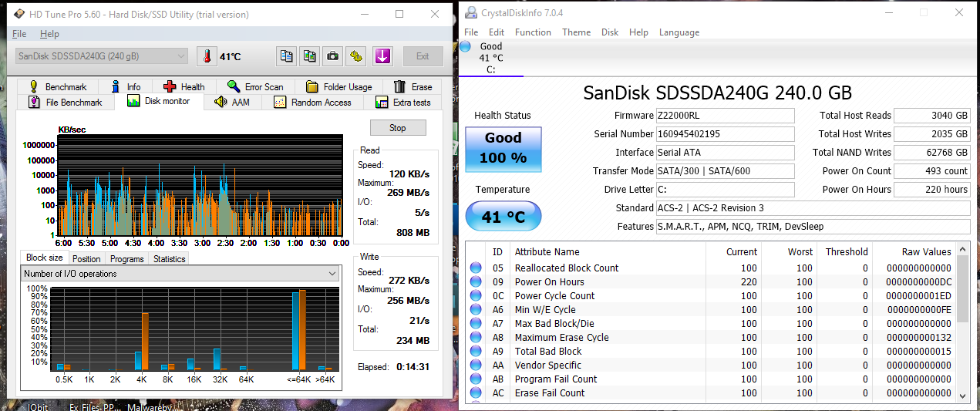The height and width of the screenshot is (411, 980).
Task: Click the Total NAND Writes value 62768 GB
Action: [932, 153]
